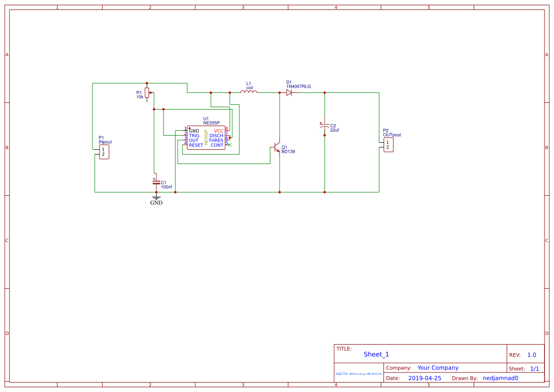Click the REV 1.0 value

click(532, 354)
